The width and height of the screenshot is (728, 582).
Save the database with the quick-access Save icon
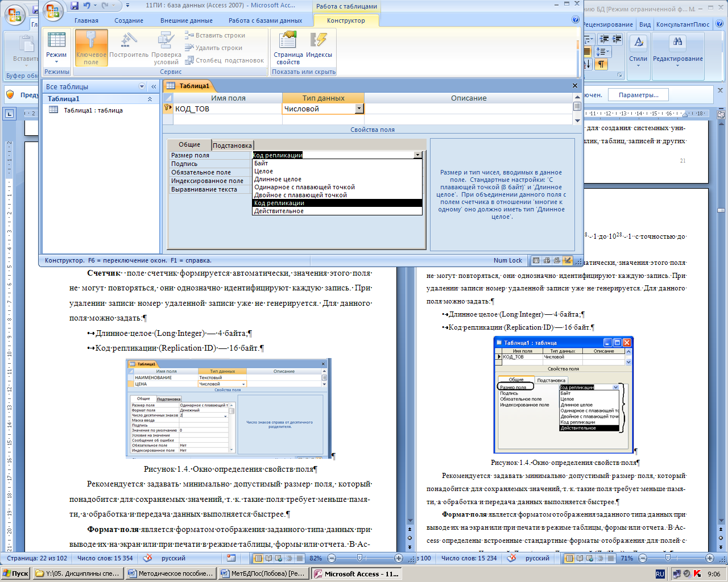pos(75,6)
